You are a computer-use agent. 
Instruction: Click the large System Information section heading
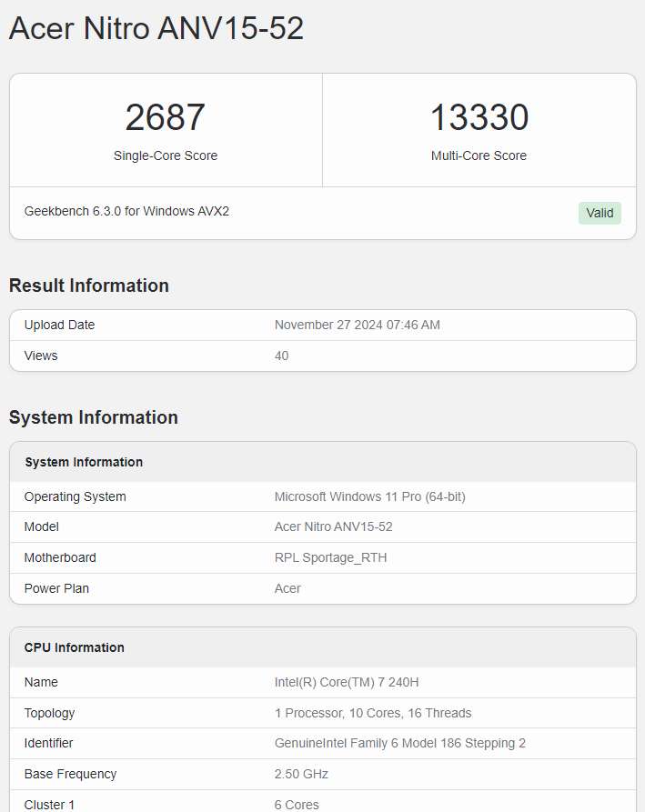tap(94, 417)
